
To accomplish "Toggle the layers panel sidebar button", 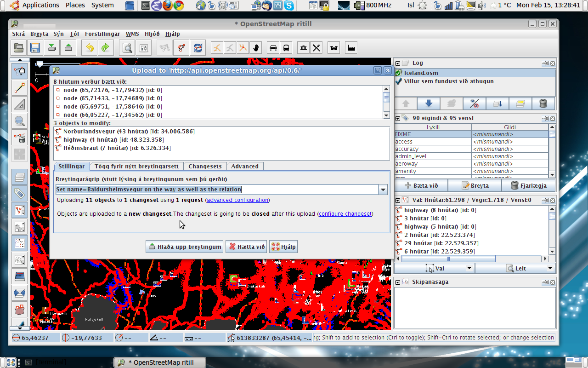I will pos(19,177).
